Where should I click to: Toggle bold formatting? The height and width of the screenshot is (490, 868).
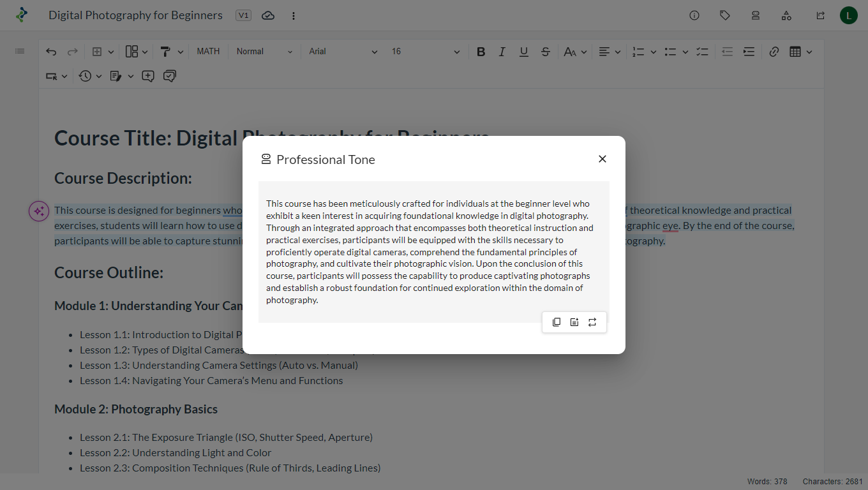(481, 52)
